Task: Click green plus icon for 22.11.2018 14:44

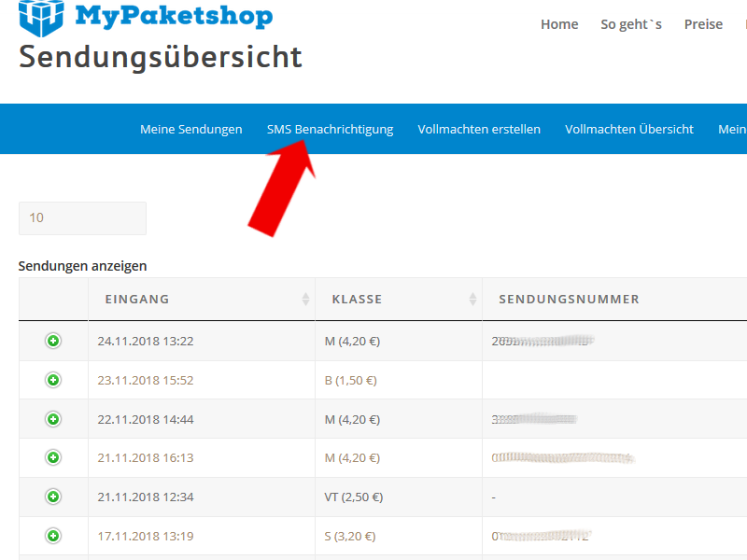Action: click(x=53, y=419)
